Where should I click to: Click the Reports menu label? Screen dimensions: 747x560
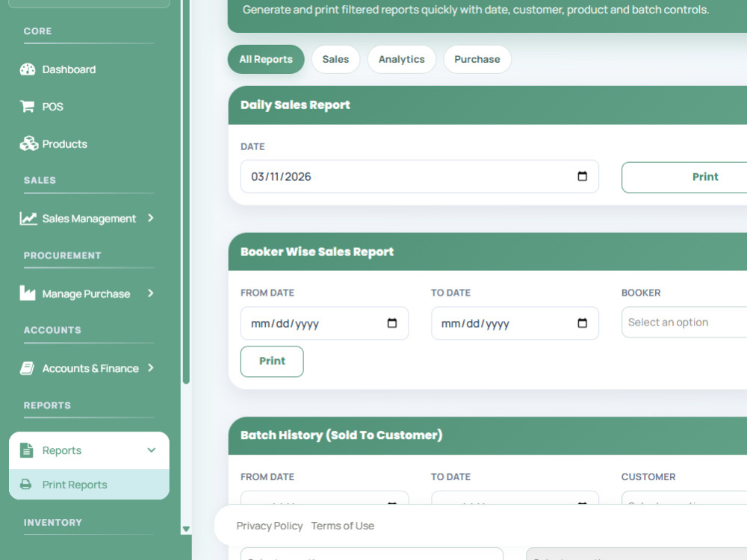(62, 450)
